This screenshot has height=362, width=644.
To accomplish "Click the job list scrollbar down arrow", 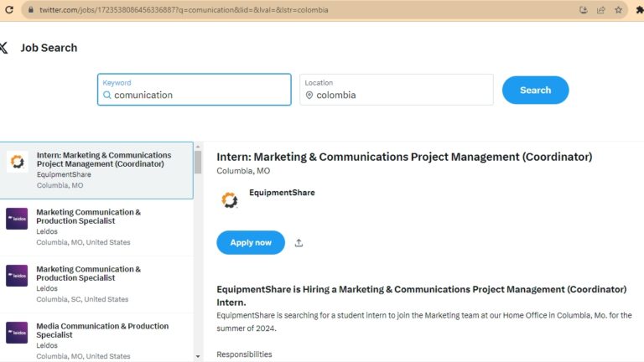I will (198, 357).
